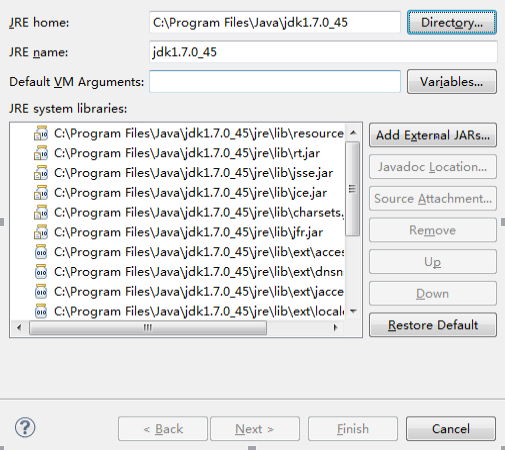505x450 pixels.
Task: Click the jar icon beside jce.jar
Action: (41, 193)
